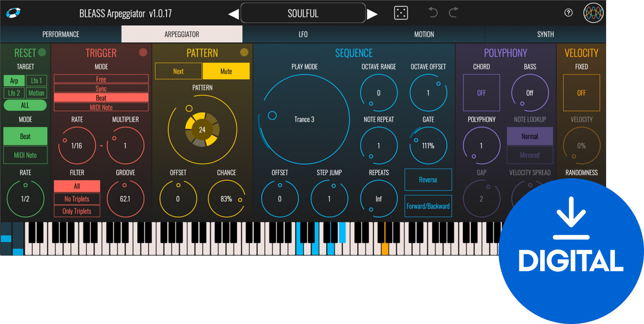644x324 pixels.
Task: Set trigger filter to All
Action: pyautogui.click(x=77, y=186)
